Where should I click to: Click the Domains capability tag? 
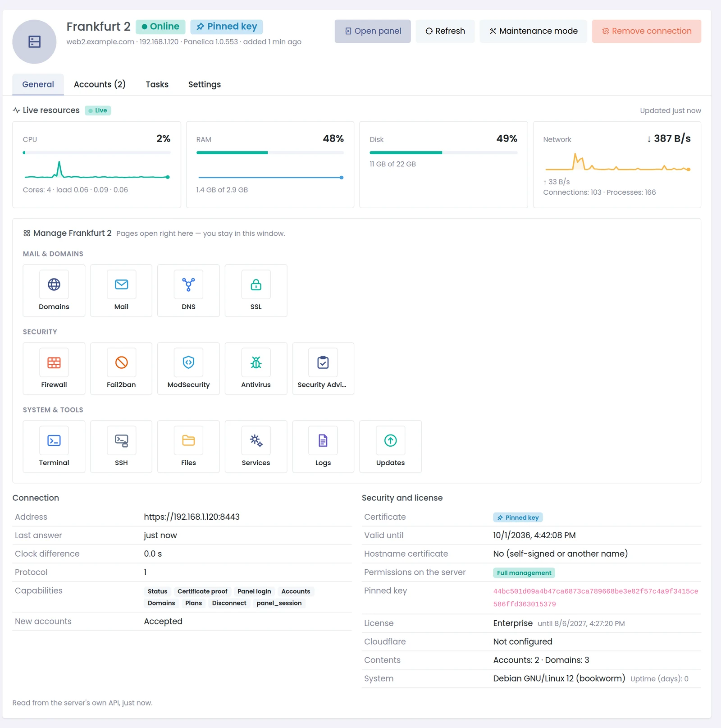[161, 603]
